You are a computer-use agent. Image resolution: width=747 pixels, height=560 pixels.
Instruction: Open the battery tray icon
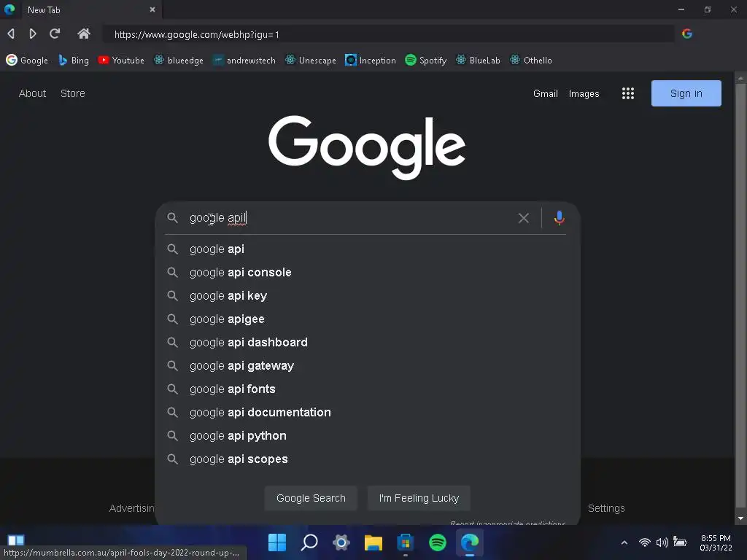pos(680,542)
